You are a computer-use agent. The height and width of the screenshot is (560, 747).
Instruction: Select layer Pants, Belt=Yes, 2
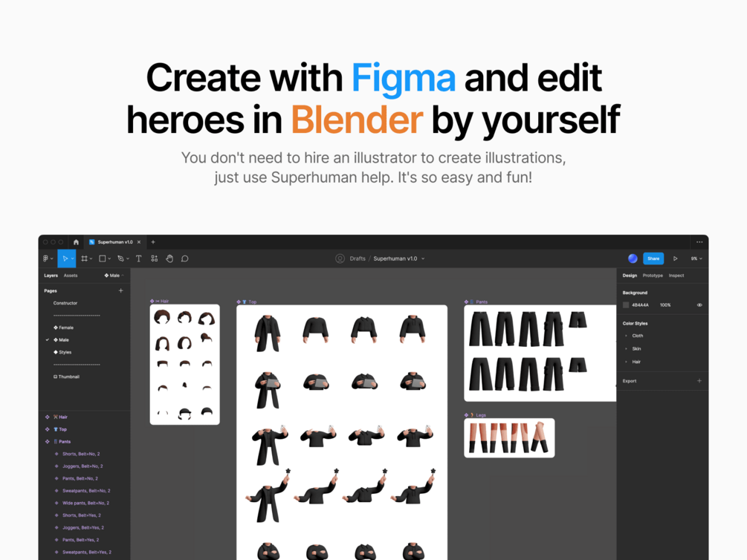tap(80, 540)
